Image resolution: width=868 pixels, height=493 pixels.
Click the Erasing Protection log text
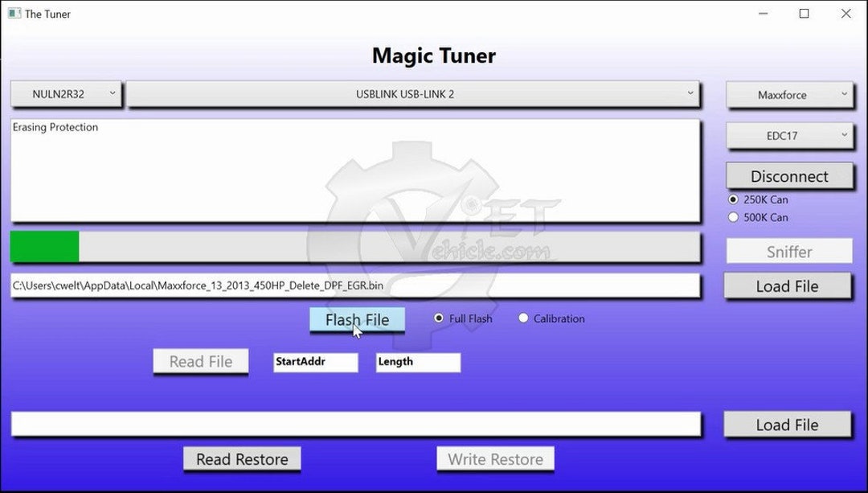(55, 127)
